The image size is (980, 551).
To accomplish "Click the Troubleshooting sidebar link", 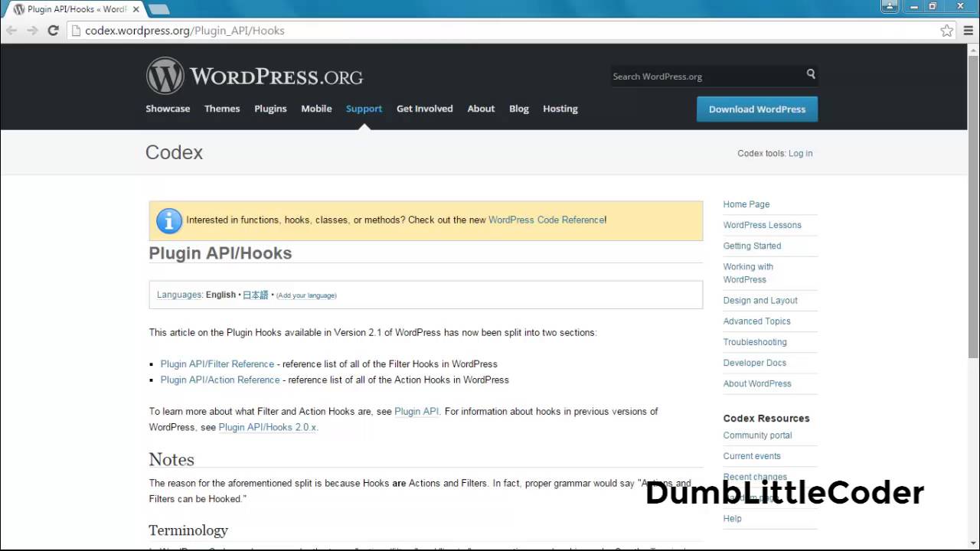I will click(x=755, y=342).
